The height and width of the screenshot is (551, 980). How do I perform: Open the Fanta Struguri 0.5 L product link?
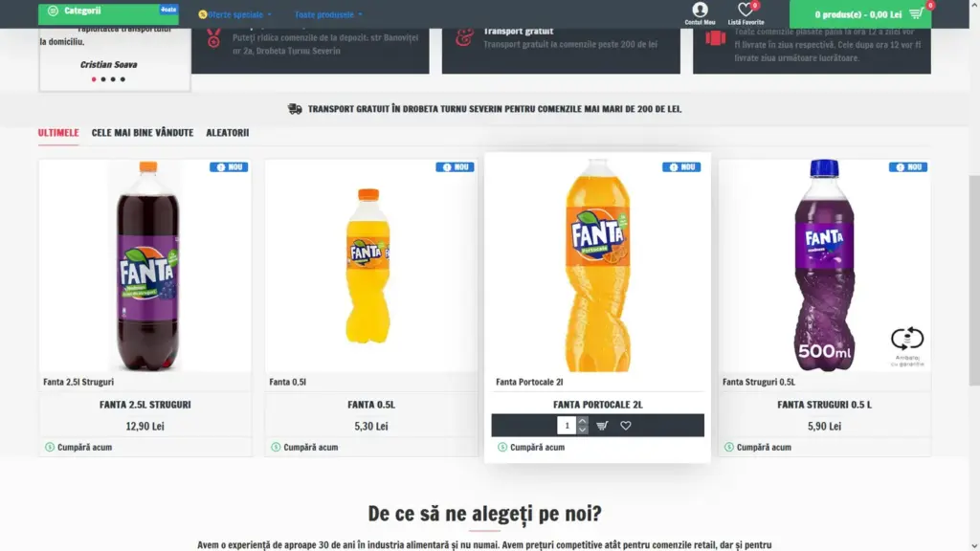point(824,405)
